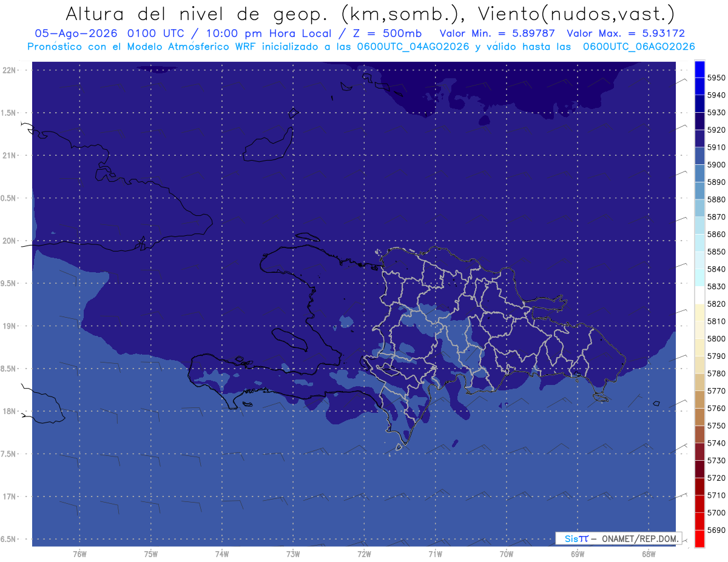728x562 pixels.
Task: Click 'Valor Min. = 5.89787' text
Action: (498, 33)
